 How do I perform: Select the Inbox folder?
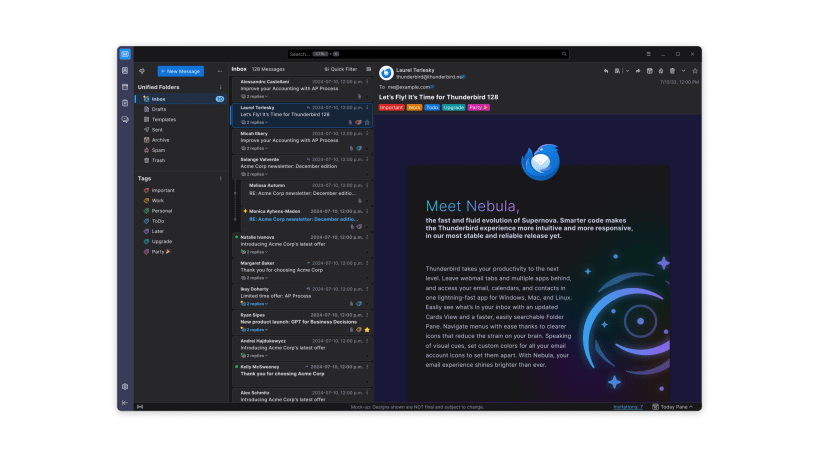point(181,99)
